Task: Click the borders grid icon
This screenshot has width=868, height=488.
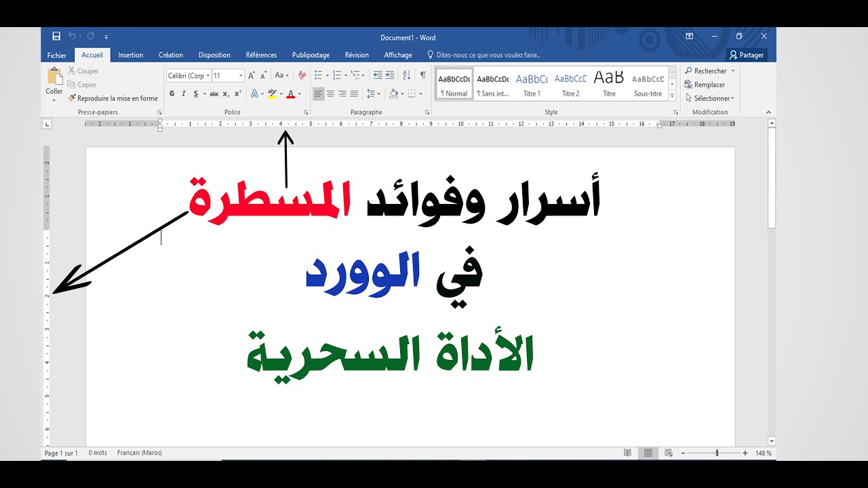Action: coord(412,94)
